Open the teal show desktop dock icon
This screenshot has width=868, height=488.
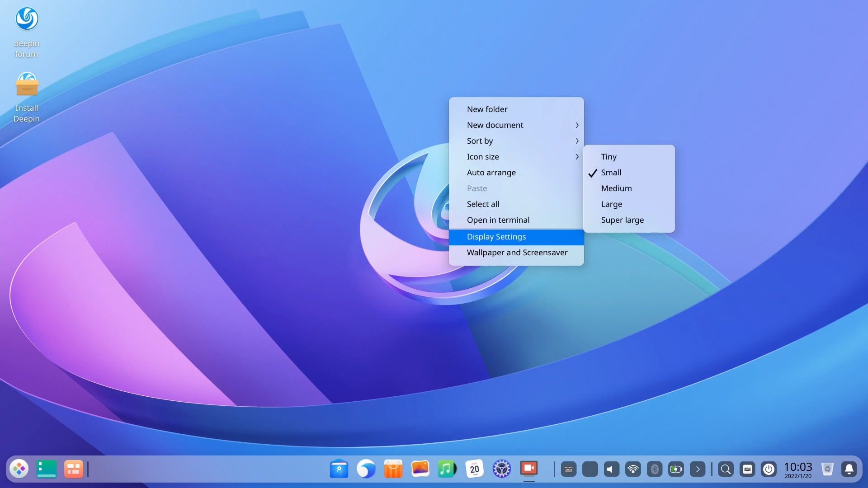[46, 469]
